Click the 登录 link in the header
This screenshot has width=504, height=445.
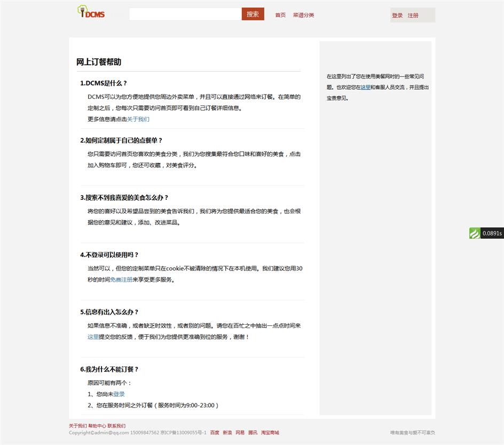(x=397, y=15)
